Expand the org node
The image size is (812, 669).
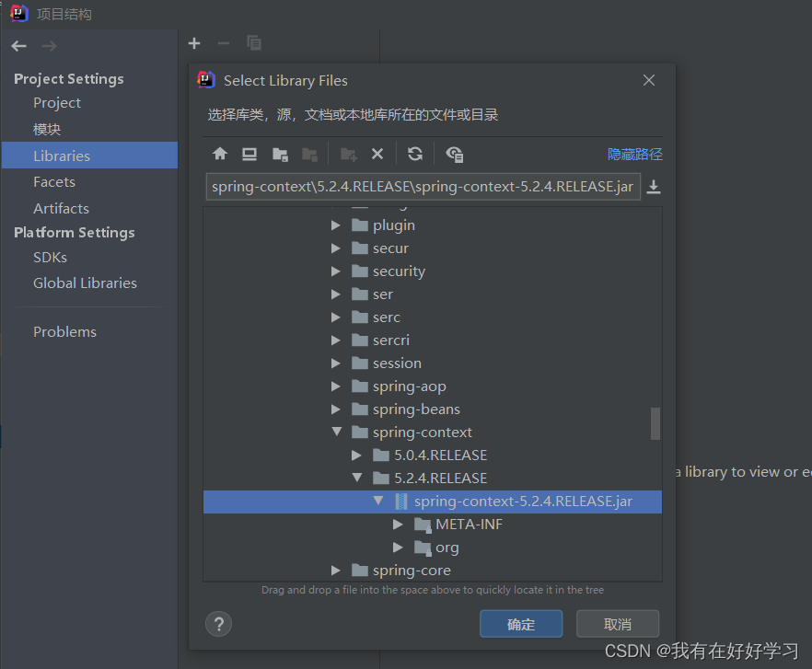tap(398, 547)
